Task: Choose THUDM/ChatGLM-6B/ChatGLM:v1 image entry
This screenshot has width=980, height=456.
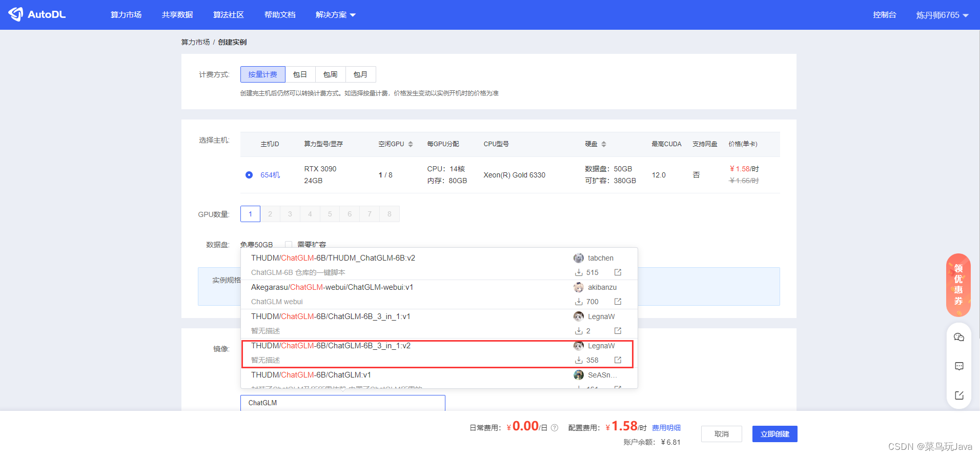Action: coord(439,379)
